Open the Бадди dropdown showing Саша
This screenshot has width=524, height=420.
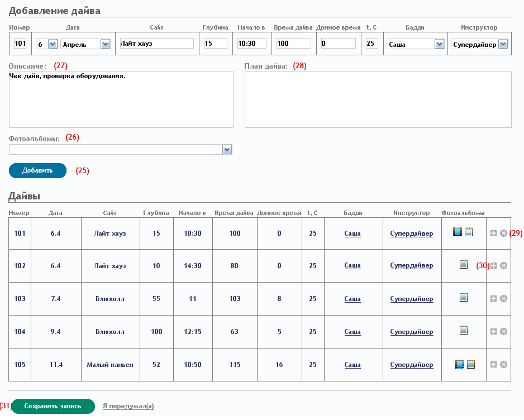[416, 44]
